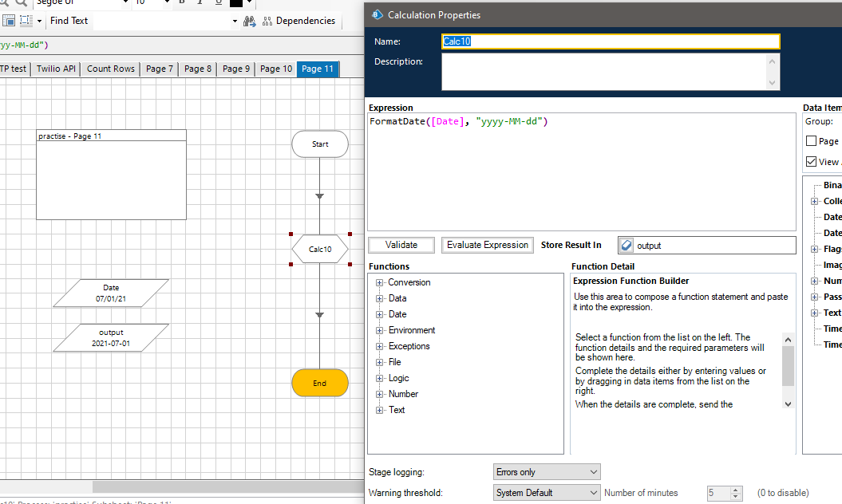Select the End stage shape
Image resolution: width=842 pixels, height=504 pixels.
[x=320, y=383]
